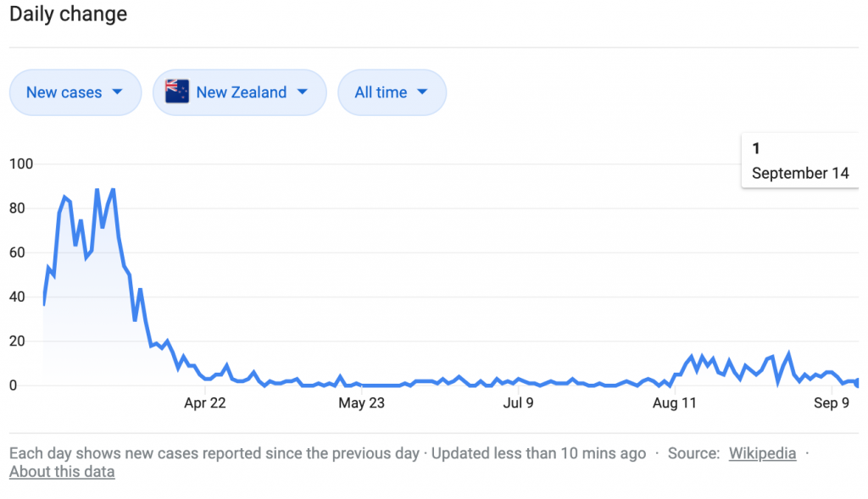Screen dimensions: 868x499
Task: Click the May 23 axis label
Action: (x=361, y=402)
